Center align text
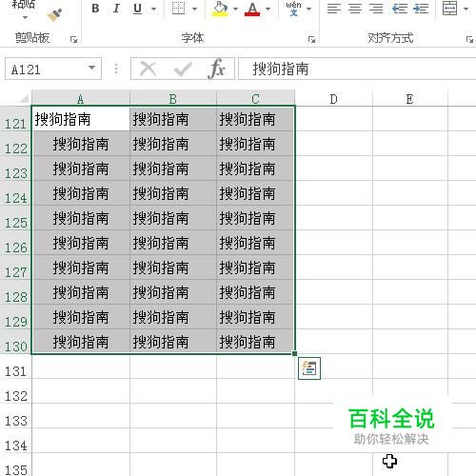Viewport: 476px width, 476px height. pyautogui.click(x=355, y=9)
